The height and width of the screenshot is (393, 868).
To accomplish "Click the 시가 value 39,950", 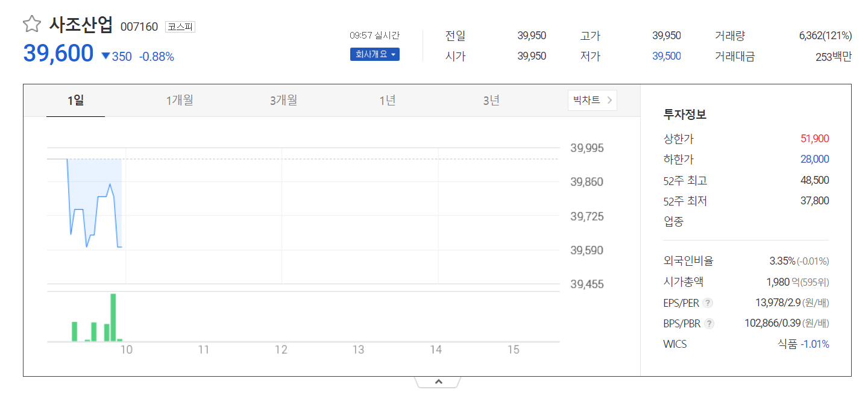I will (532, 57).
